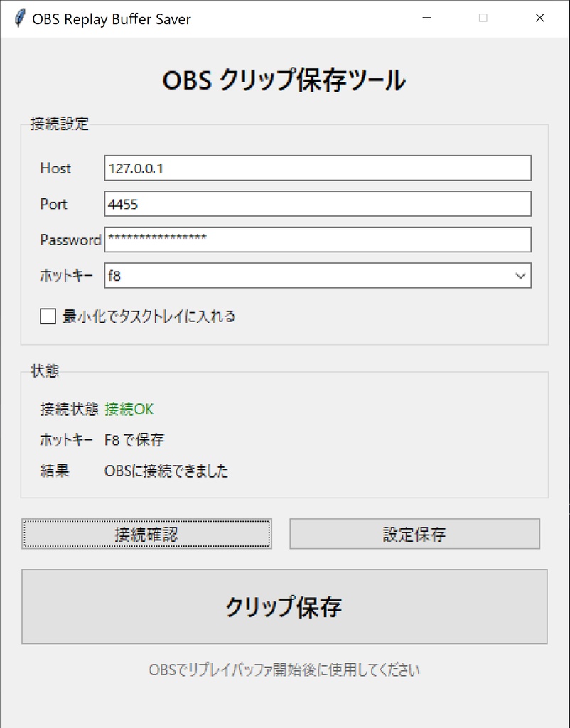Click the feather app icon in the title bar
The width and height of the screenshot is (570, 728).
point(19,18)
